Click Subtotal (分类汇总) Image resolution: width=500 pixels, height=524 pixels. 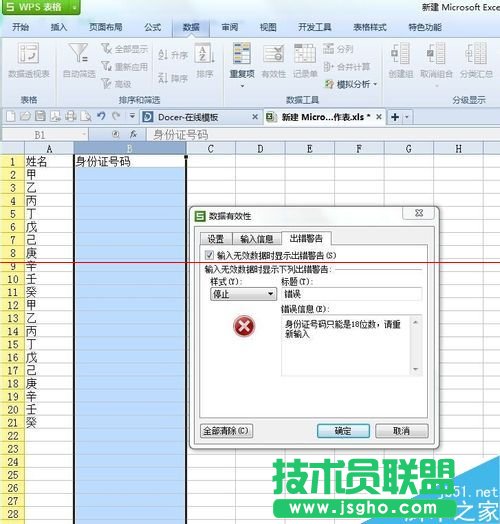click(476, 60)
